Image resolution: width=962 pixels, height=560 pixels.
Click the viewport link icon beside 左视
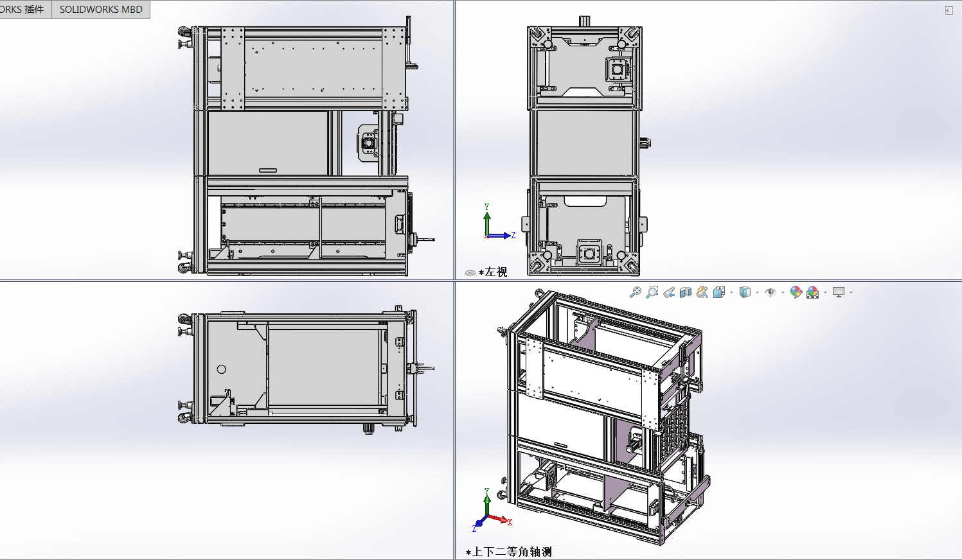[x=470, y=273]
